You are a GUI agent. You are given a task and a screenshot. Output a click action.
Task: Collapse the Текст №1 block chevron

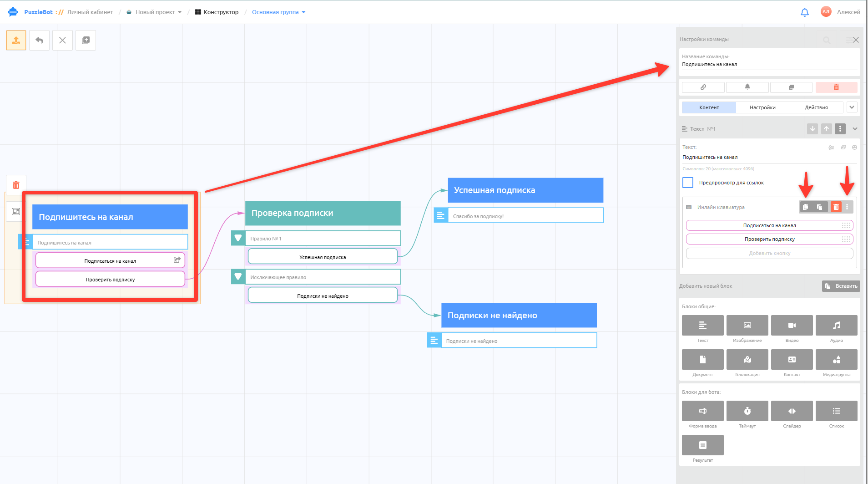coord(855,129)
